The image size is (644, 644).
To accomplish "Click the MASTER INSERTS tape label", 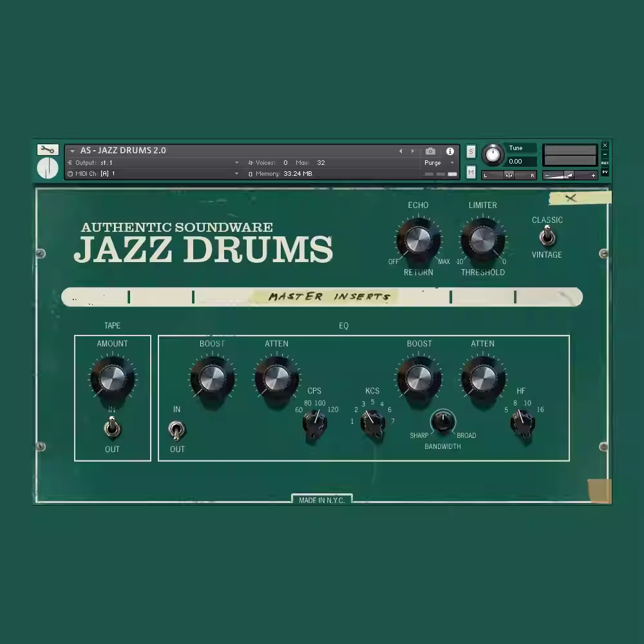I will (x=328, y=296).
